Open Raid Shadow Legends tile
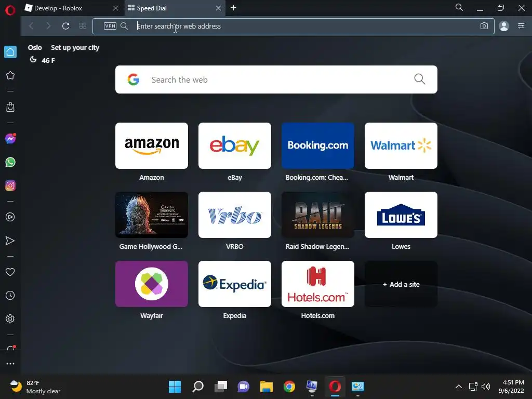 (318, 215)
